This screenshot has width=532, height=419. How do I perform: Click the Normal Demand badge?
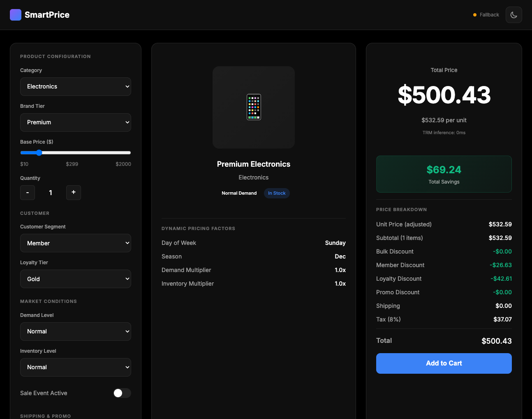[x=239, y=193]
